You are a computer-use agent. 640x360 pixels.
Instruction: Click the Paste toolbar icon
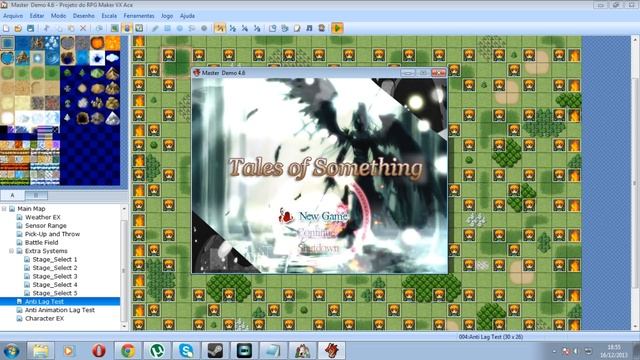tap(71, 28)
